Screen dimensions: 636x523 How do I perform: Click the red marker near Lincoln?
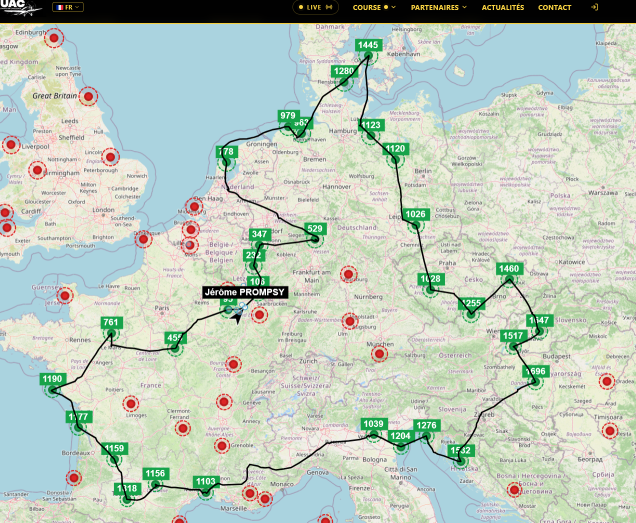coord(110,157)
